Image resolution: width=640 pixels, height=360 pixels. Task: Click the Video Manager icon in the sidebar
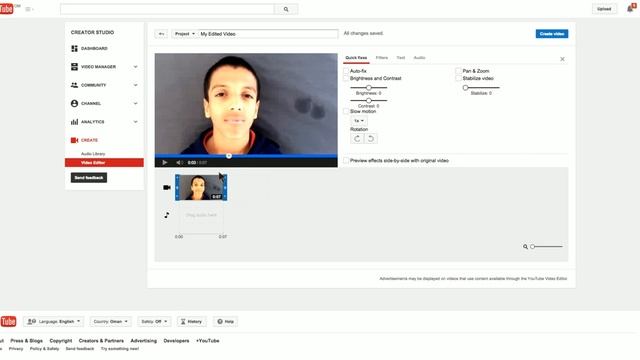coord(74,67)
